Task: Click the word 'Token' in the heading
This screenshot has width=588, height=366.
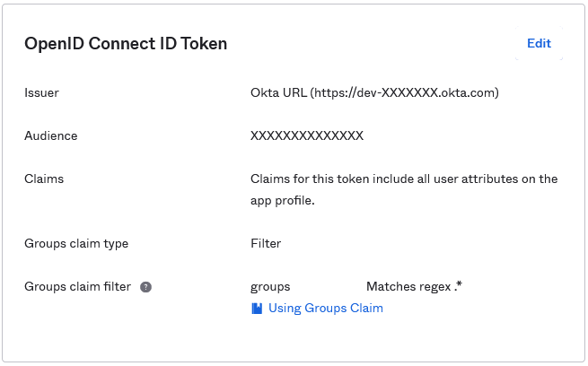Action: click(x=203, y=44)
